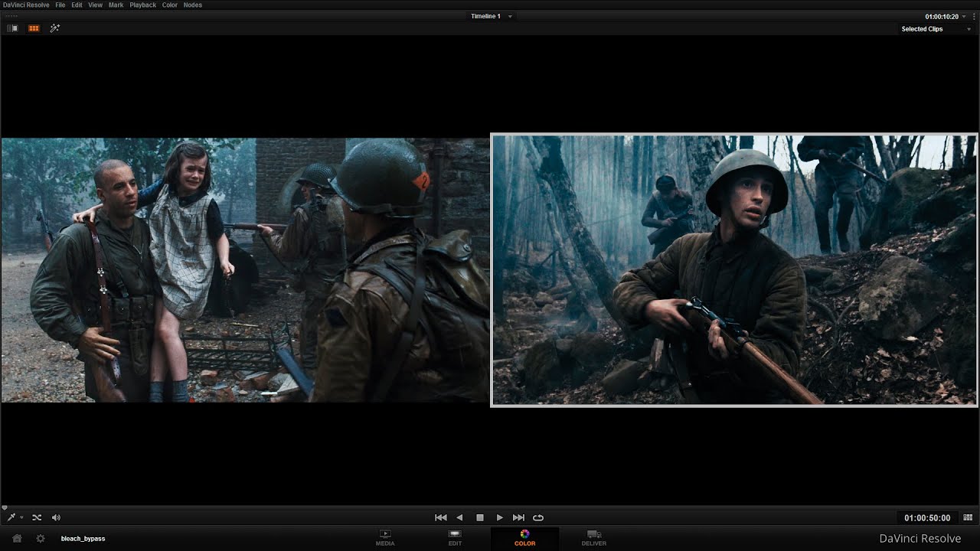
Task: Open the Color menu
Action: click(x=170, y=5)
